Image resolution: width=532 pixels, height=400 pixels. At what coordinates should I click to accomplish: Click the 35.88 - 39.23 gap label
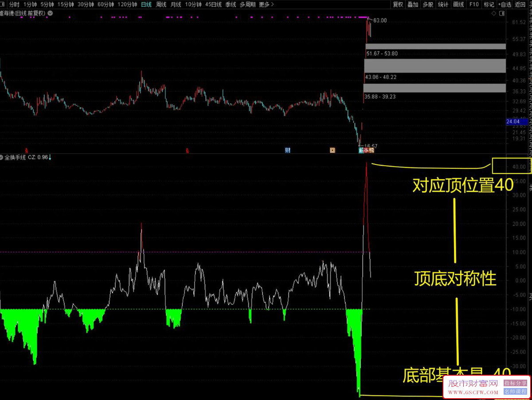[380, 96]
